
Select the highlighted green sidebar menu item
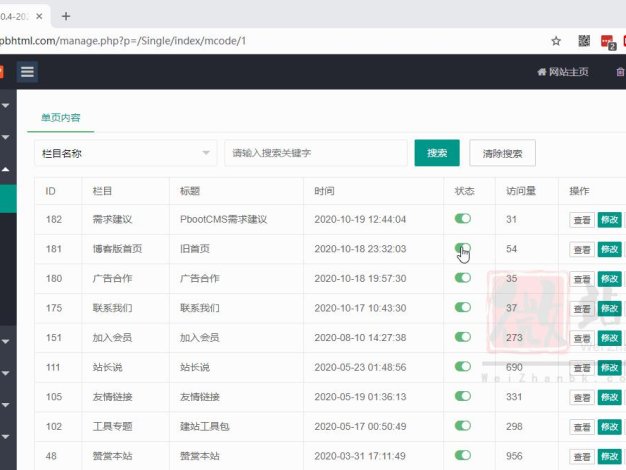click(x=8, y=198)
